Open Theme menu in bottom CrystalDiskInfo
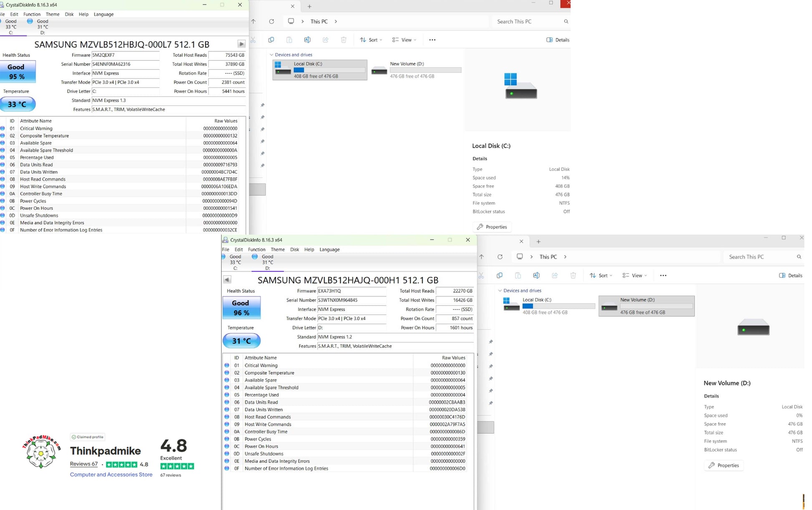Viewport: 812px width, 510px height. pyautogui.click(x=277, y=249)
